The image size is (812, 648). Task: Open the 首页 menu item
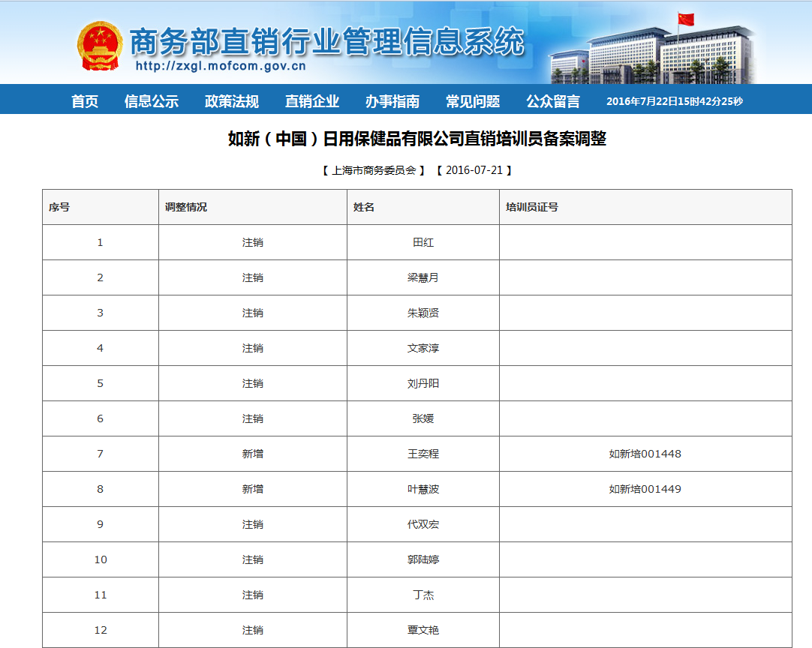85,101
